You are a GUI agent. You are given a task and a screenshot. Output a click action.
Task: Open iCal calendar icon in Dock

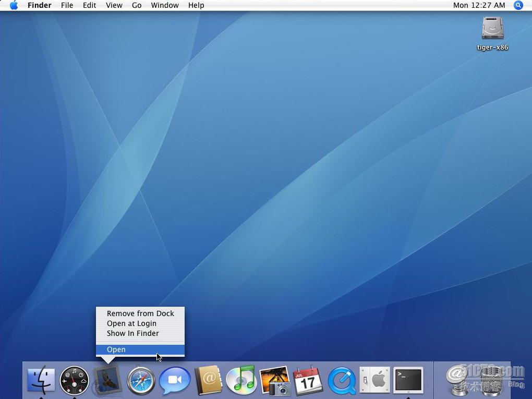[x=308, y=381]
